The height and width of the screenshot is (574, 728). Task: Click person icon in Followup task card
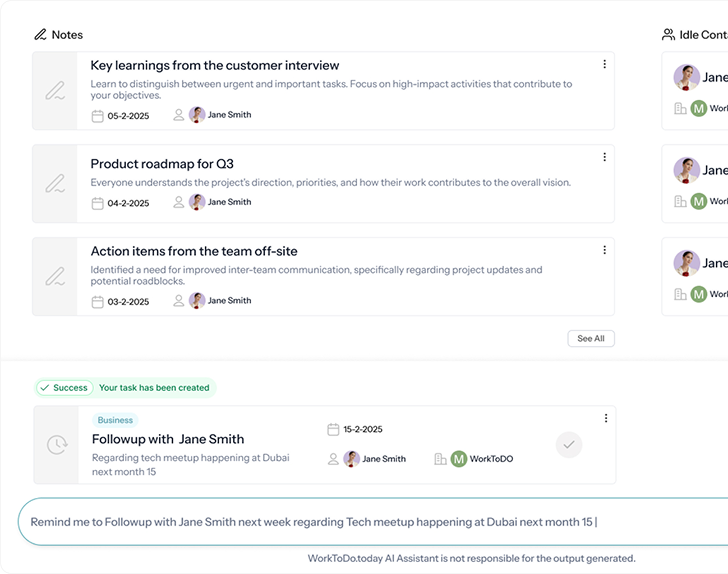[x=333, y=459]
